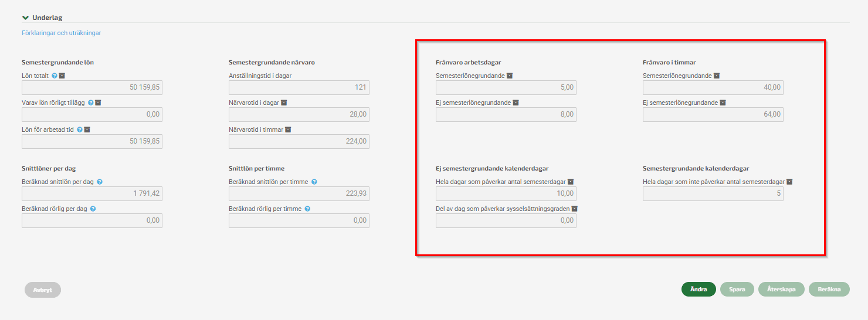Open details icon for Del av dag som påverkar sysselsättningsgraden
Image resolution: width=868 pixels, height=320 pixels.
(575, 209)
